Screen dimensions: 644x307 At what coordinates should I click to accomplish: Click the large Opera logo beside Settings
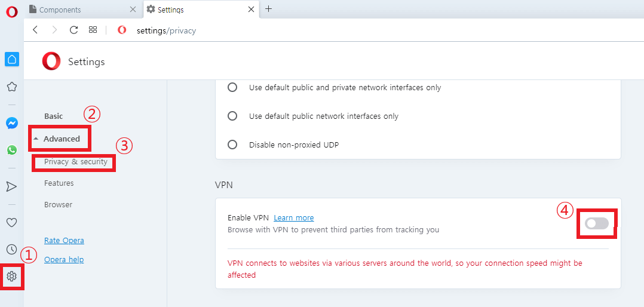coord(51,62)
